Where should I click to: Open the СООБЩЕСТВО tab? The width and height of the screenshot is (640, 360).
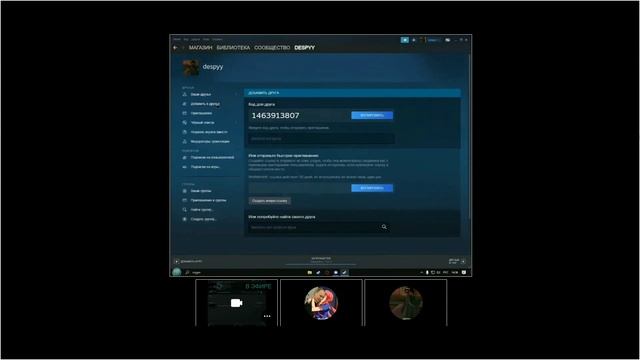tap(272, 48)
